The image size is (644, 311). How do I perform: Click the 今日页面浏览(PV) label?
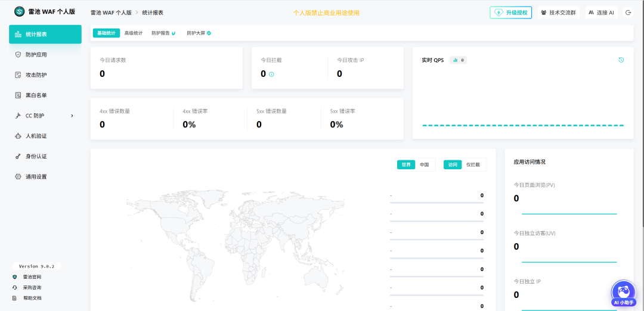pos(534,185)
